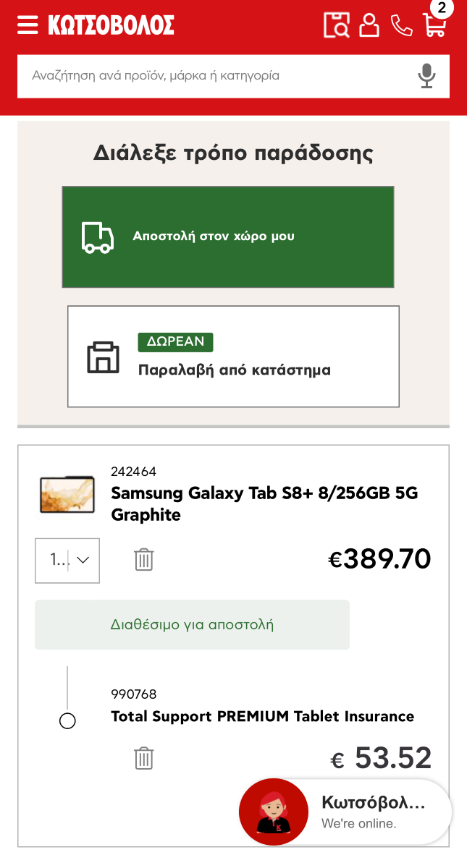Click the ΚΩΤΣΟΒΟΛΟΣ logo
Screen dimensions: 467x868
point(111,25)
